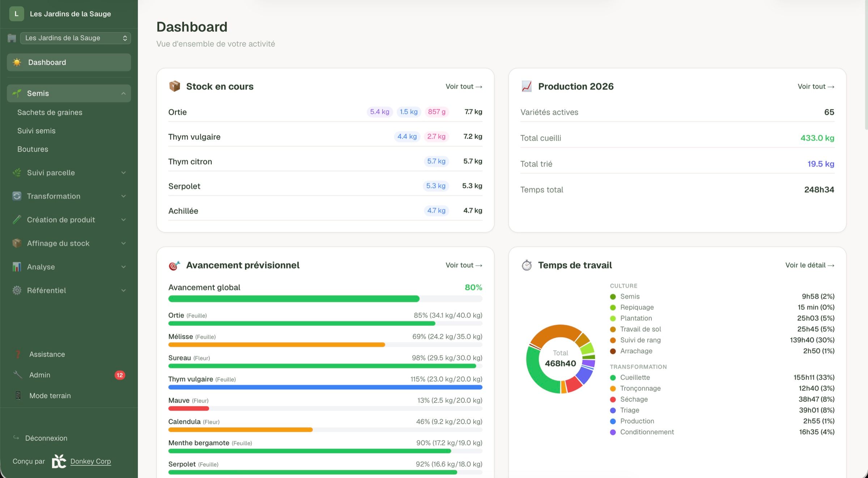Click the gear icon beside Référentiel
This screenshot has height=478, width=868.
pyautogui.click(x=17, y=290)
